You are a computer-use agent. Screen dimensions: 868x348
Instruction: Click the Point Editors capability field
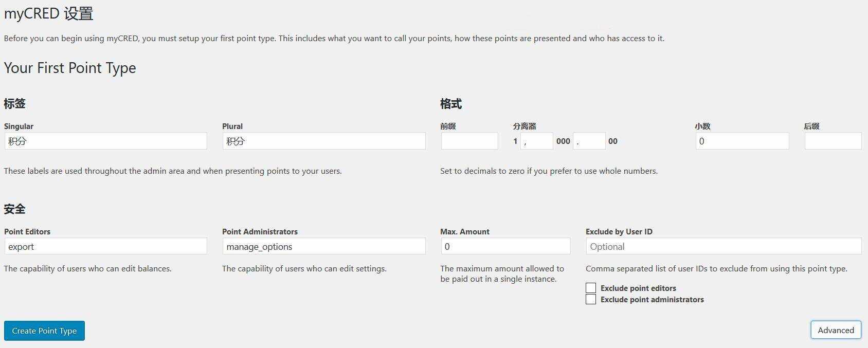point(105,246)
